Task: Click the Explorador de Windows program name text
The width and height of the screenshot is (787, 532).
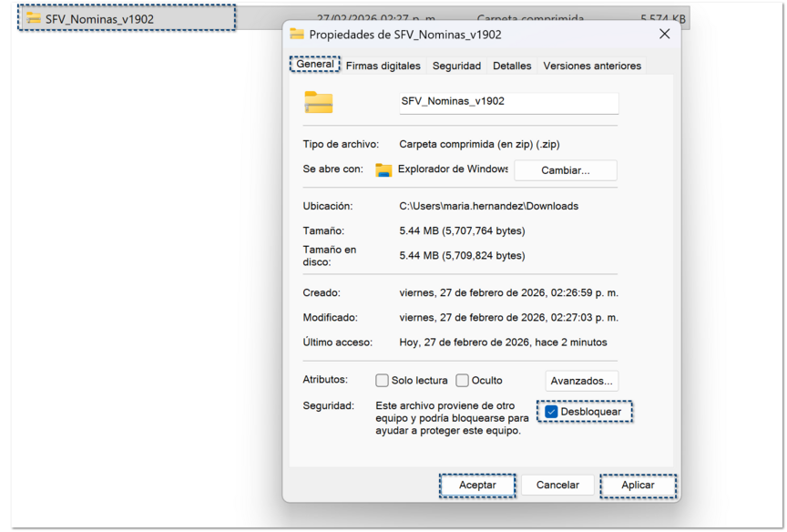Action: [453, 169]
